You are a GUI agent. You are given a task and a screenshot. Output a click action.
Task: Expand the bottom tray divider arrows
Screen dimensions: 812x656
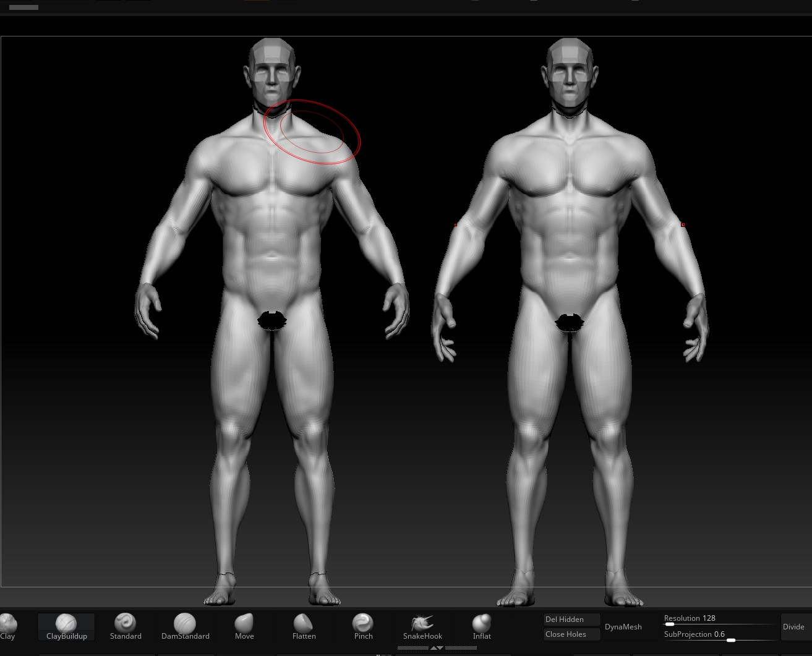pos(437,648)
